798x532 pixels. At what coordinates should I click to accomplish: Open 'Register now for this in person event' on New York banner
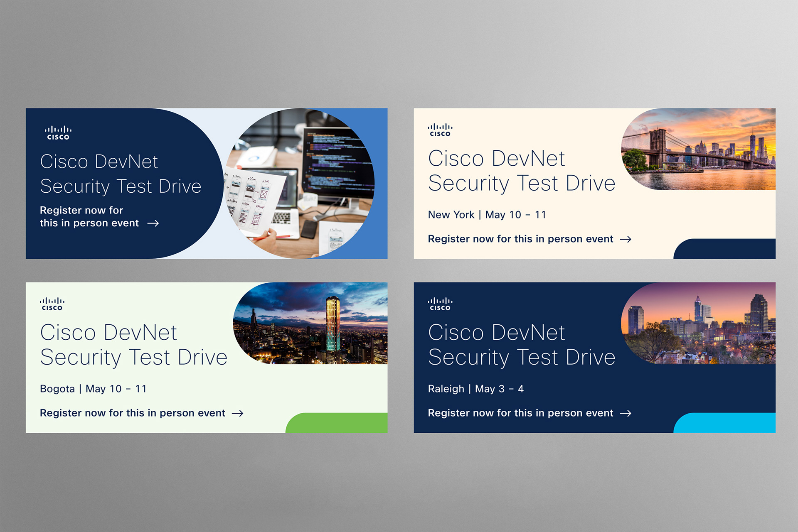click(520, 239)
